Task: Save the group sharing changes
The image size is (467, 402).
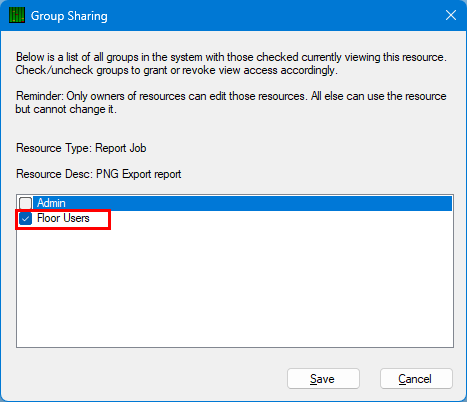Action: (323, 379)
